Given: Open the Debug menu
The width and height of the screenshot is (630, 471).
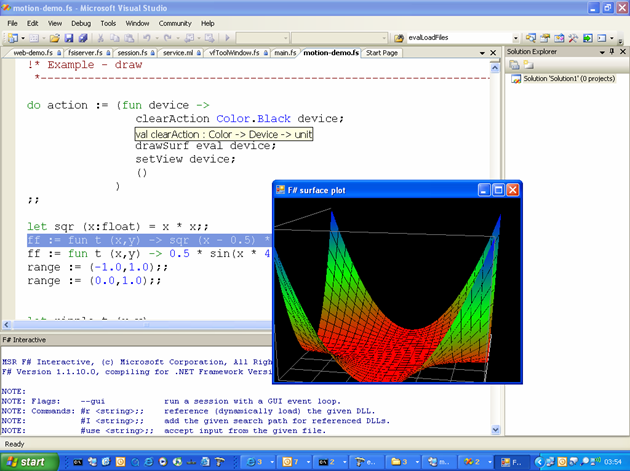Looking at the screenshot, I should point(81,23).
